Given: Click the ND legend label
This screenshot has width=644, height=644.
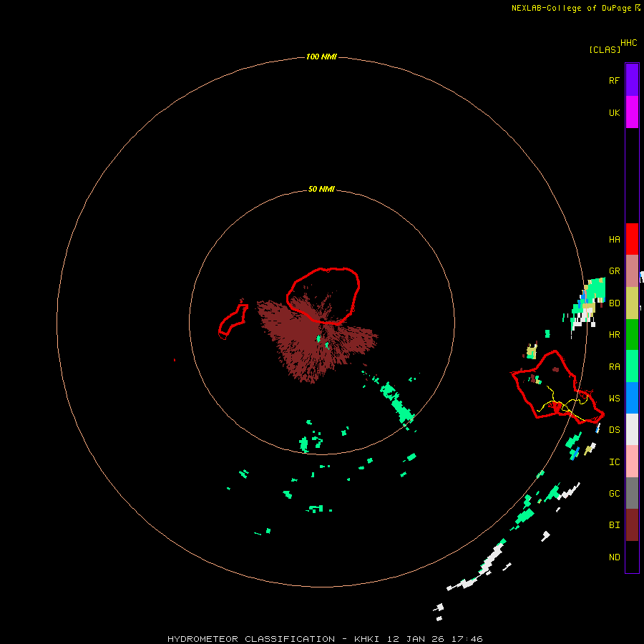Looking at the screenshot, I should [x=614, y=557].
